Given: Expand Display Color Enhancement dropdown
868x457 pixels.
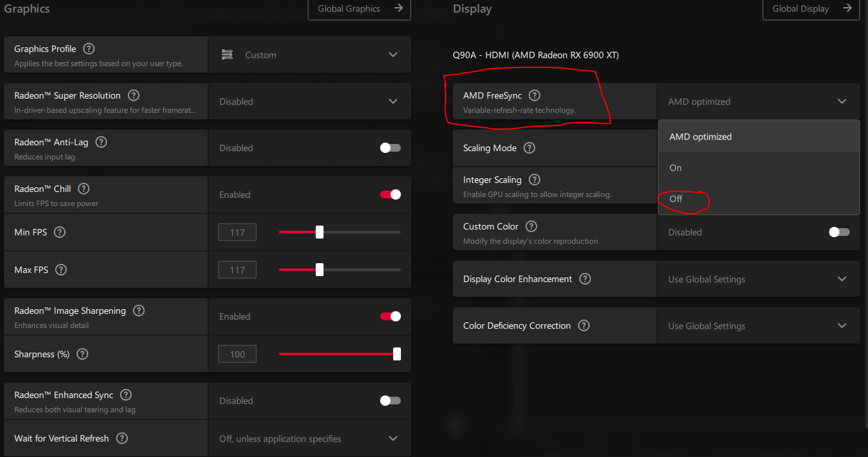Looking at the screenshot, I should click(x=758, y=279).
